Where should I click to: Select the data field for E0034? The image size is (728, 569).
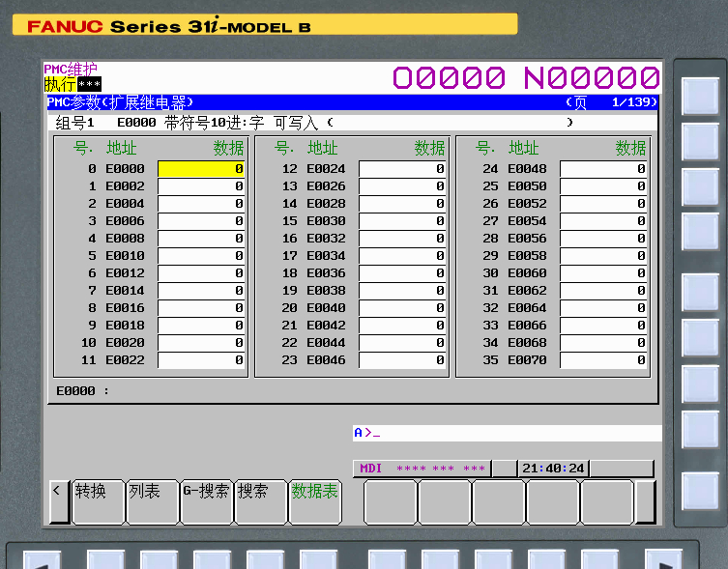[402, 256]
